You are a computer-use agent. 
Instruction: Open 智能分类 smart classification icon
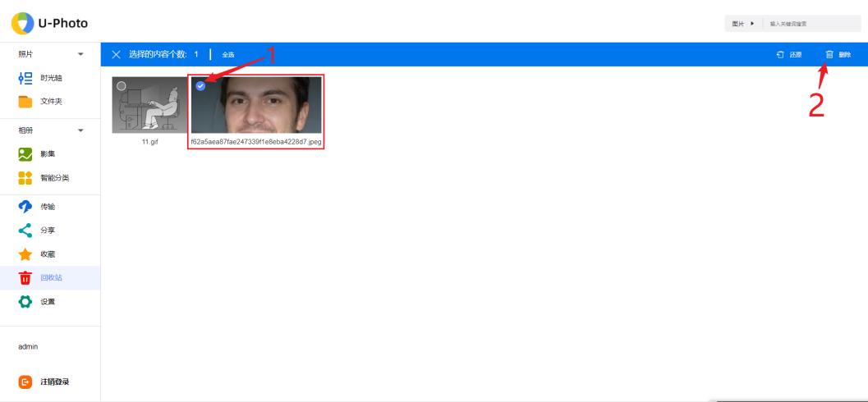tap(25, 177)
